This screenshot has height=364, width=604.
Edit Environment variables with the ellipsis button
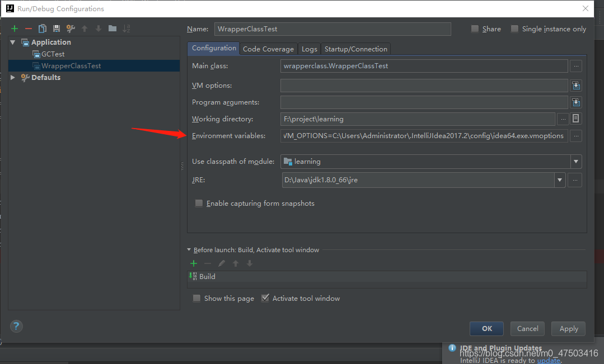(576, 136)
